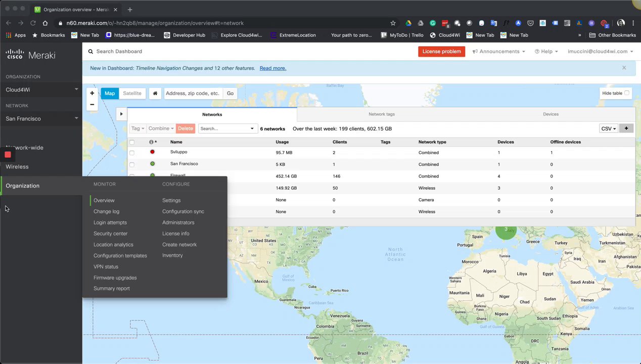Viewport: 641px width, 364px height.
Task: Click the browser home icon
Action: (x=45, y=23)
